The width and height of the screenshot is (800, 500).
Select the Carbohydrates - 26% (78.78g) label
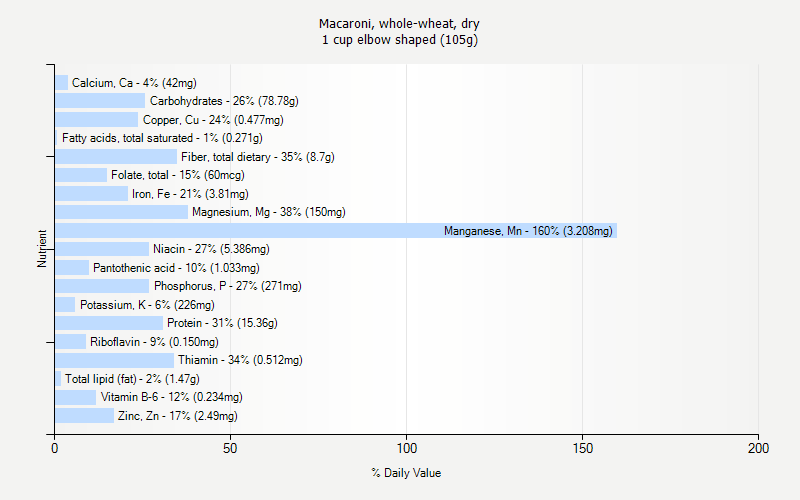point(224,101)
